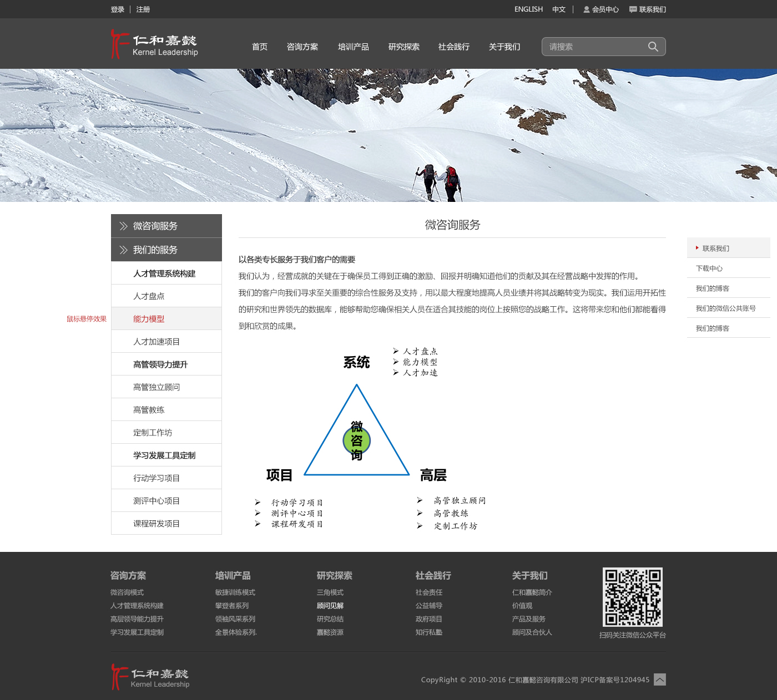Click the green 微咨询 circle in diagram
Viewport: 777px width, 700px height.
[x=357, y=441]
